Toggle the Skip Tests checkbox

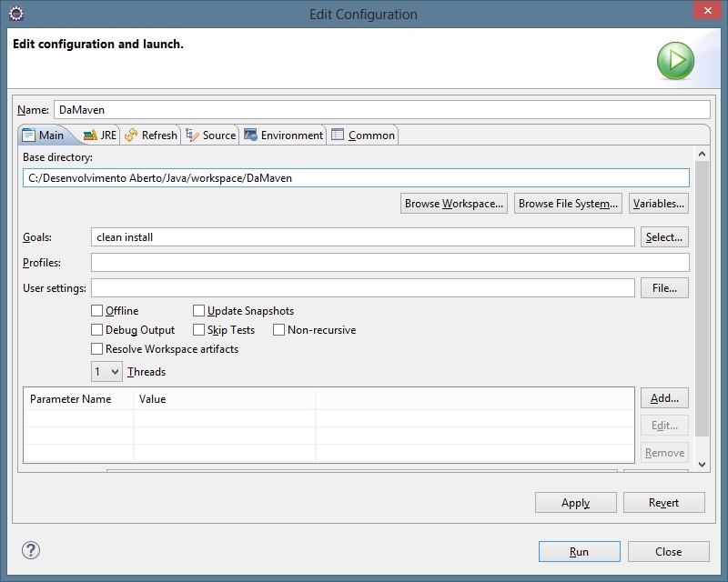coord(199,330)
